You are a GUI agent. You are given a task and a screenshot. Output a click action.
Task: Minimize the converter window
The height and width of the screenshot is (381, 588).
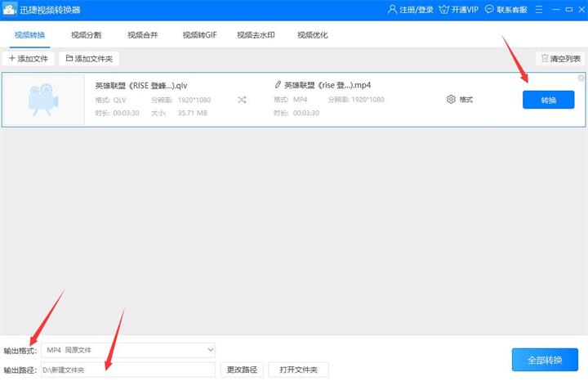(x=556, y=9)
